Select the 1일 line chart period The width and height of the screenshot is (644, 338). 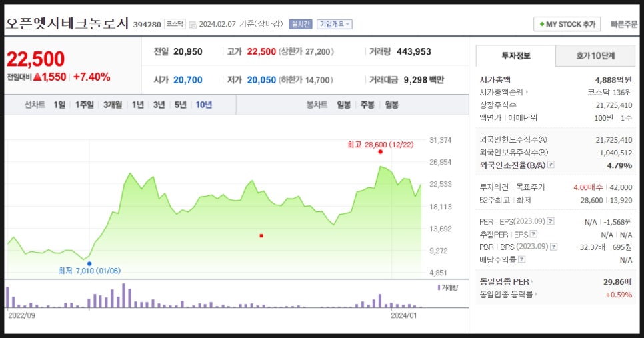point(59,105)
